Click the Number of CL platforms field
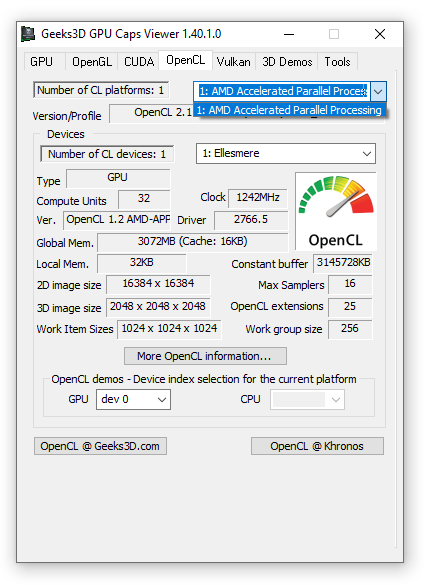426x585 pixels. pos(101,90)
